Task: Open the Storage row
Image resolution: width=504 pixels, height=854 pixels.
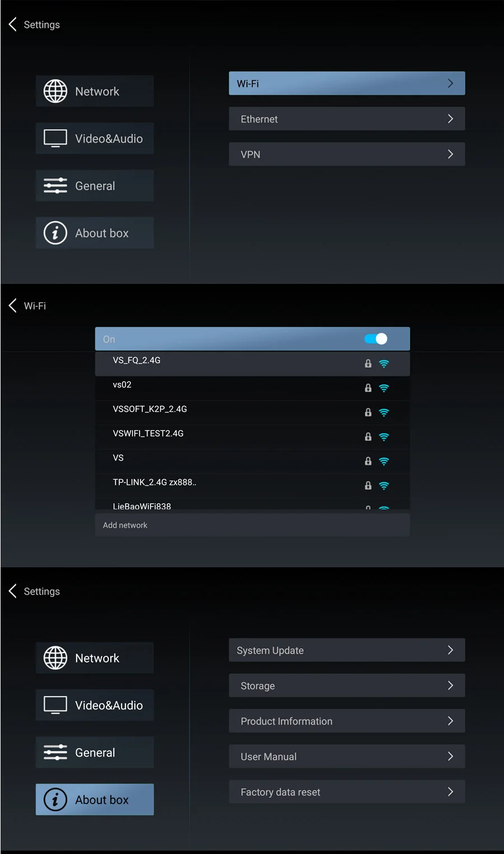Action: pyautogui.click(x=347, y=685)
